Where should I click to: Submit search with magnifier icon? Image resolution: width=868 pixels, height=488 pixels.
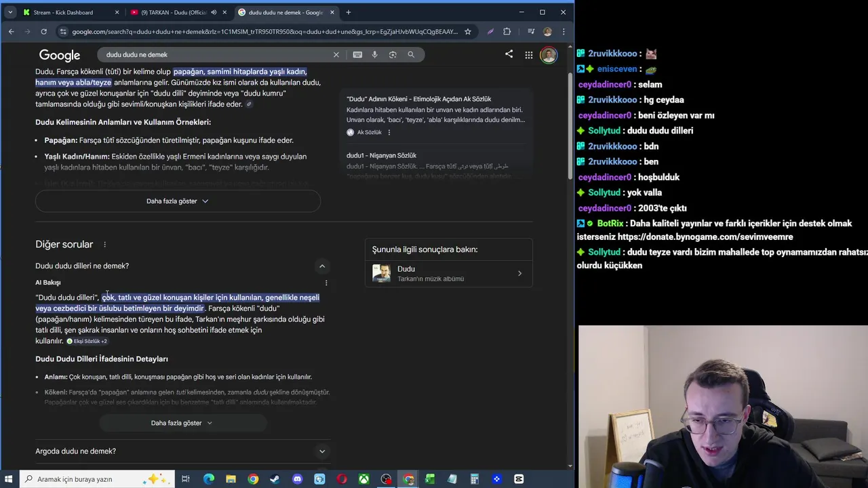pos(411,54)
